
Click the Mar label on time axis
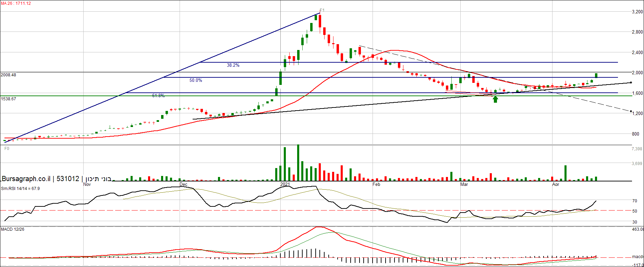click(464, 184)
